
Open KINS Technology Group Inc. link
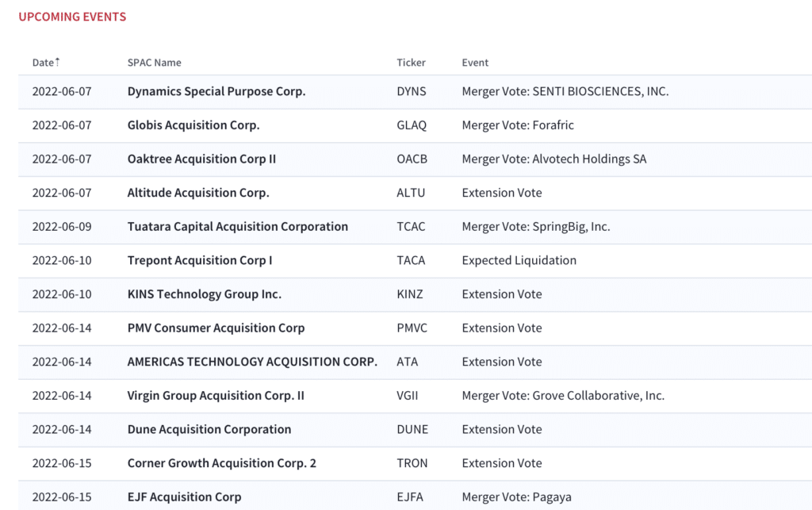point(205,294)
